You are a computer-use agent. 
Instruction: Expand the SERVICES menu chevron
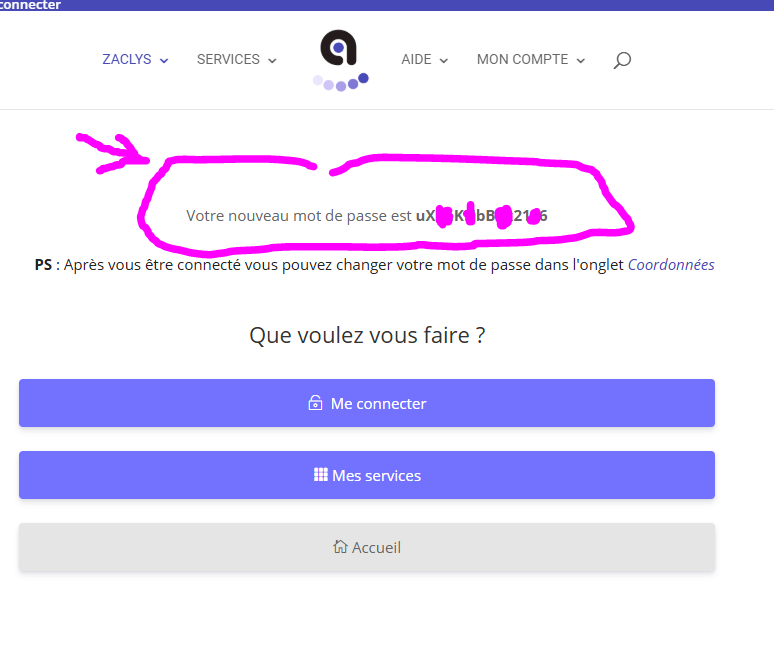click(272, 61)
